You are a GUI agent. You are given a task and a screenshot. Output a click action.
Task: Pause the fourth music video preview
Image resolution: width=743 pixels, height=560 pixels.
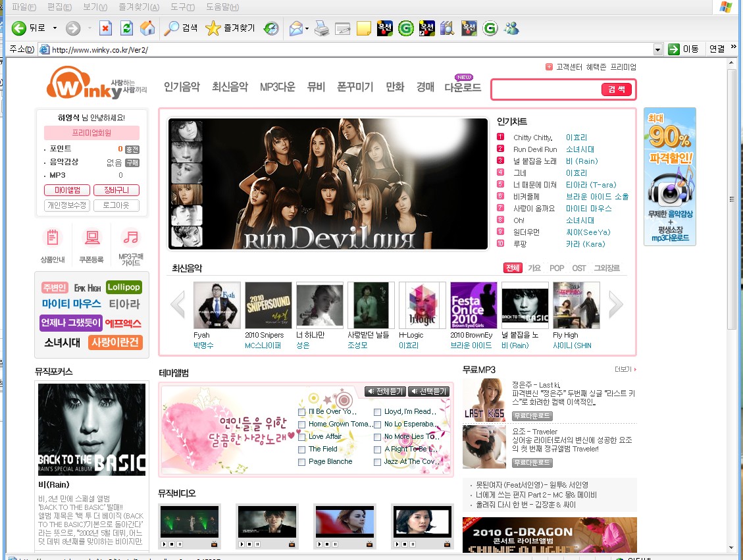coord(413,544)
